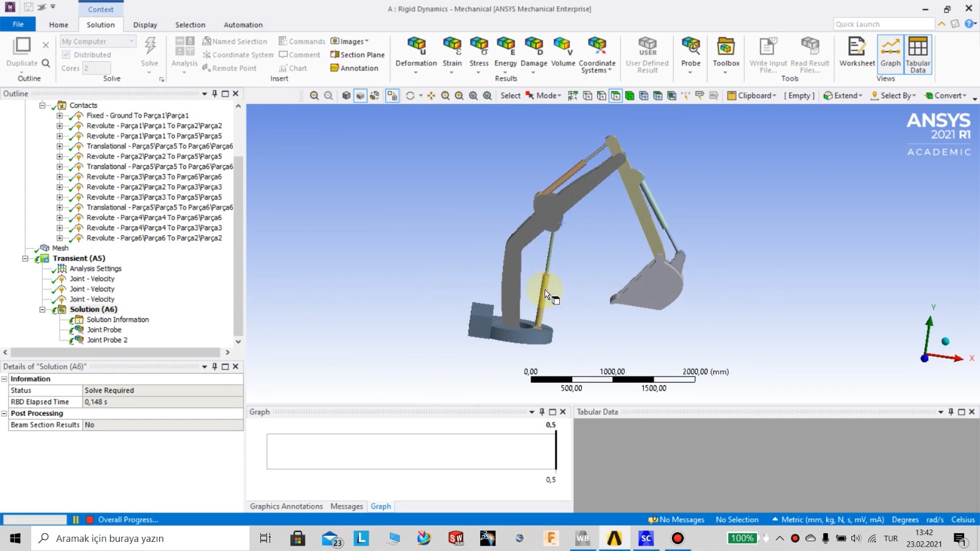Open the Extend dropdown

843,96
